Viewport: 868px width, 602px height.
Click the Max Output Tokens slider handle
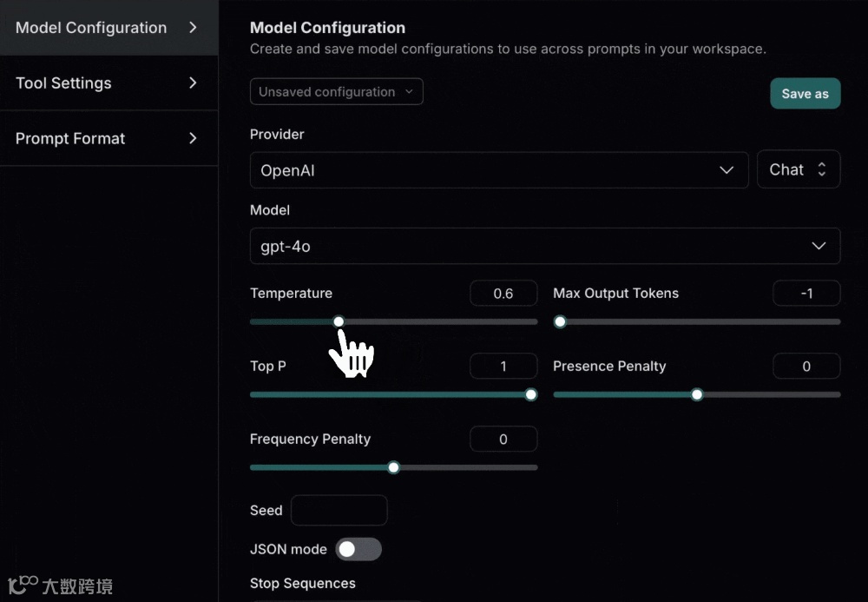pyautogui.click(x=560, y=321)
